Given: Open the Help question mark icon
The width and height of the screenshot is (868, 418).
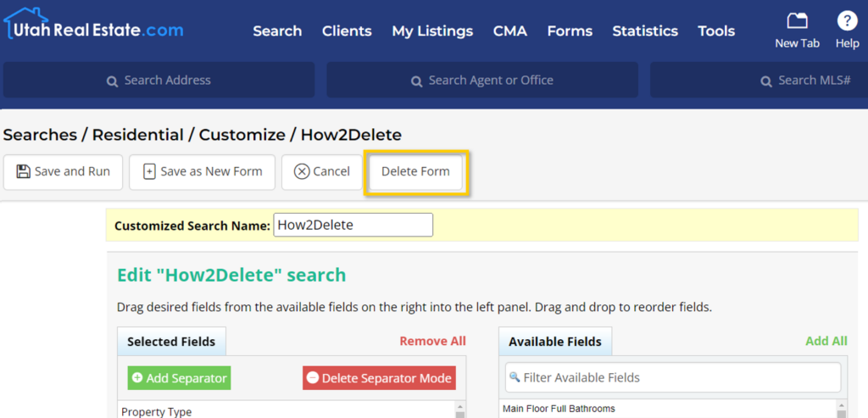Looking at the screenshot, I should [847, 21].
